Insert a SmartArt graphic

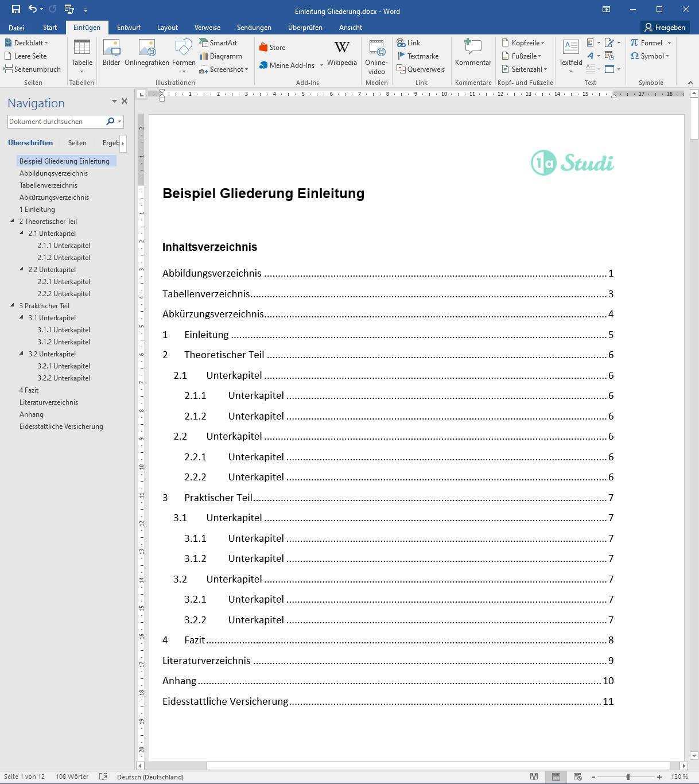218,43
